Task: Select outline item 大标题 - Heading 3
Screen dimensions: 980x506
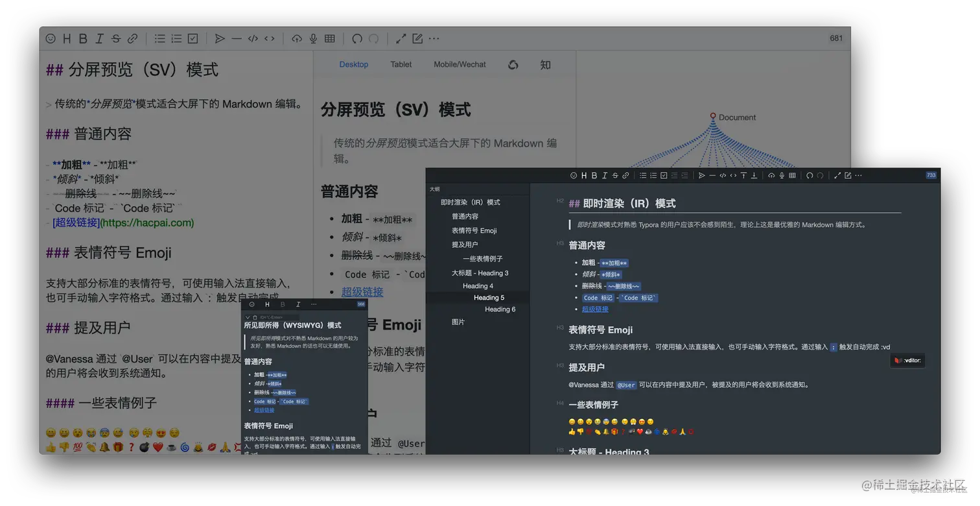Action: coord(480,273)
